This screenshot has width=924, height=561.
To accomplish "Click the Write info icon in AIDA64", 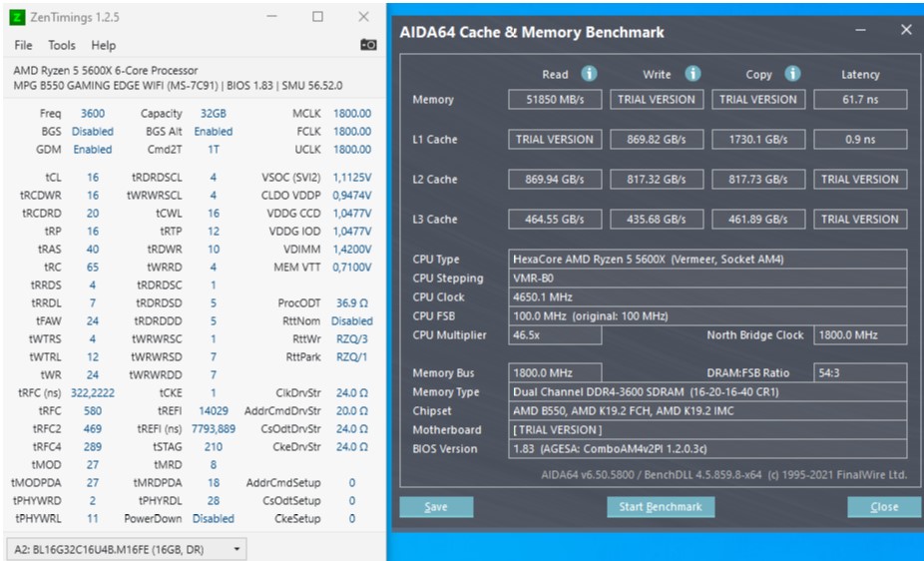I will [693, 74].
